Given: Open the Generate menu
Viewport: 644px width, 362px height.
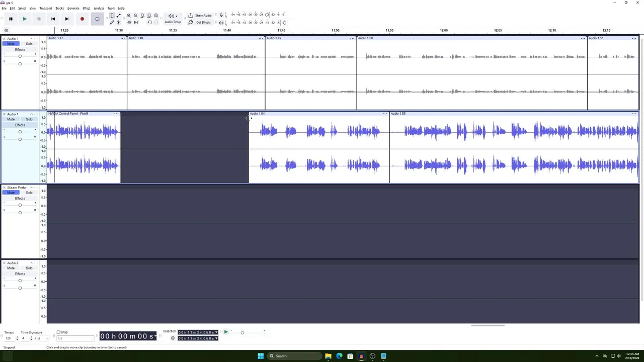Looking at the screenshot, I should click(x=73, y=8).
